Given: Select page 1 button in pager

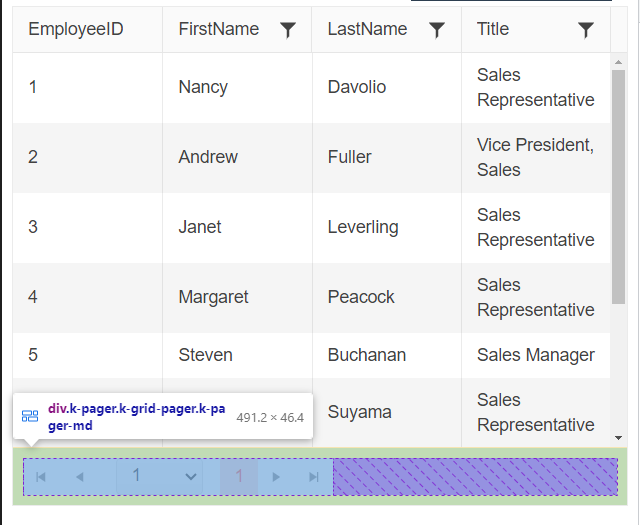Looking at the screenshot, I should point(239,476).
